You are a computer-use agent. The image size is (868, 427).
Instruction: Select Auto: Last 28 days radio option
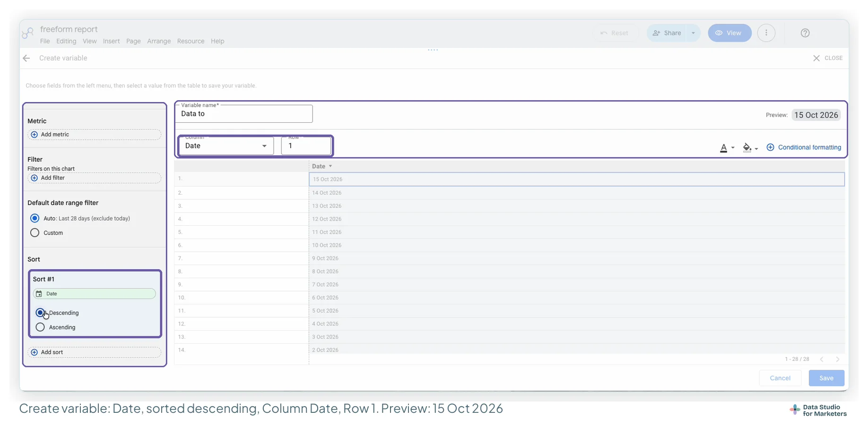[35, 218]
